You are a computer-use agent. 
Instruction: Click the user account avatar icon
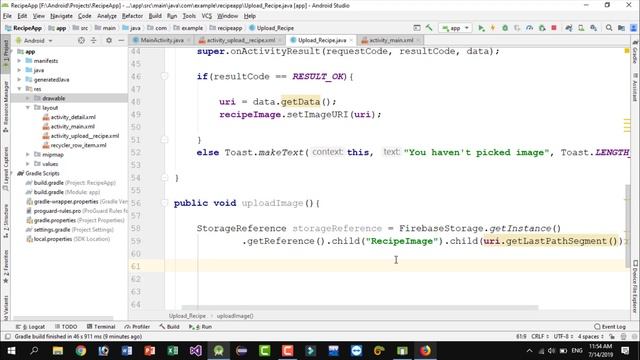634,28
